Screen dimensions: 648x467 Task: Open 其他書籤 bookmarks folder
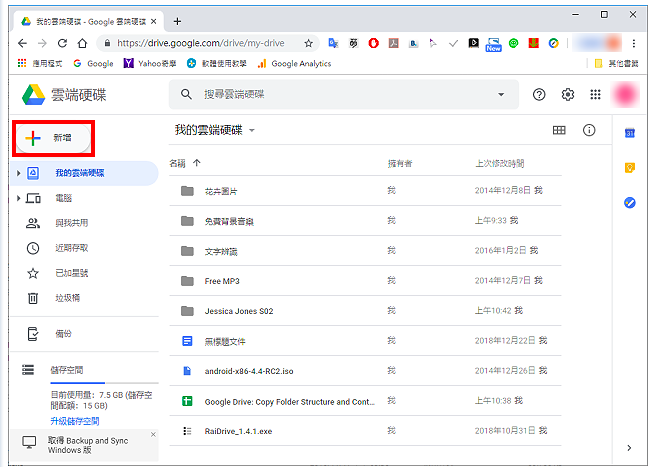pos(616,63)
